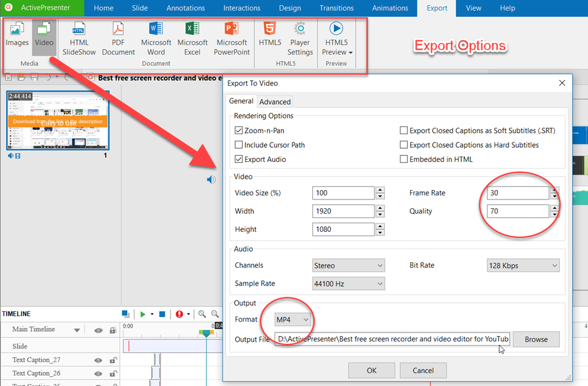The image size is (588, 386).
Task: Enable Include Cursor Path checkbox
Action: click(x=239, y=145)
